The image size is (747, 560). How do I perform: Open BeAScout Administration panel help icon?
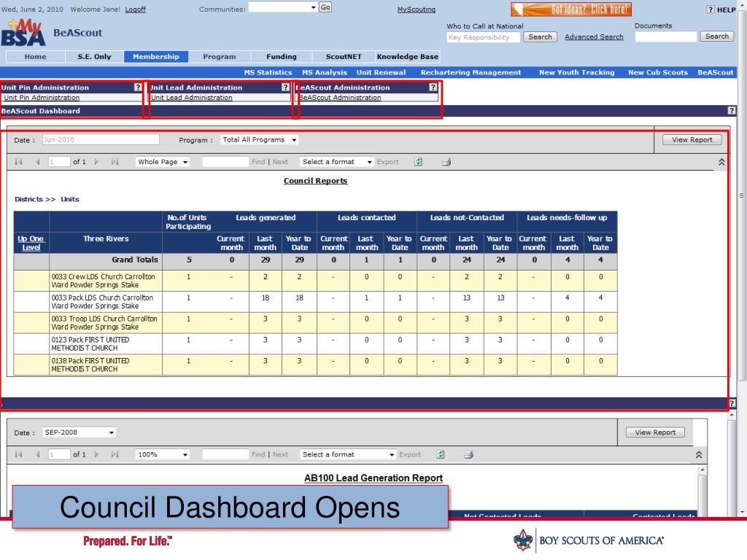433,87
